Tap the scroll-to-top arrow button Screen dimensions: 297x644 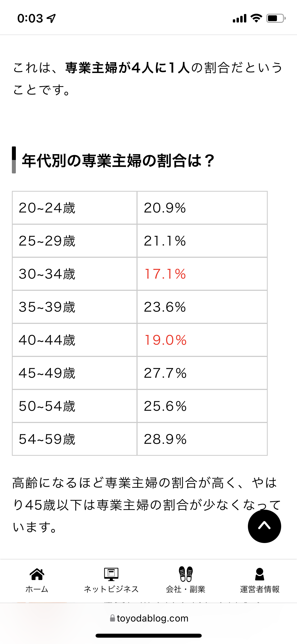click(x=264, y=526)
